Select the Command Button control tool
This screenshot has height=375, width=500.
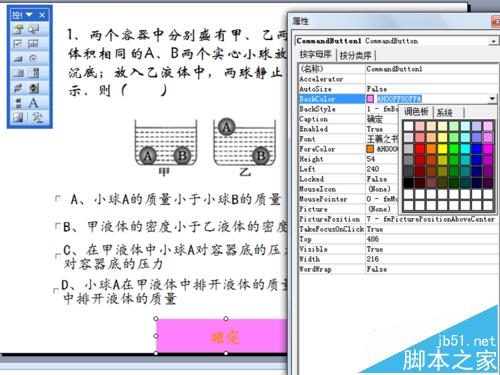click(x=18, y=59)
